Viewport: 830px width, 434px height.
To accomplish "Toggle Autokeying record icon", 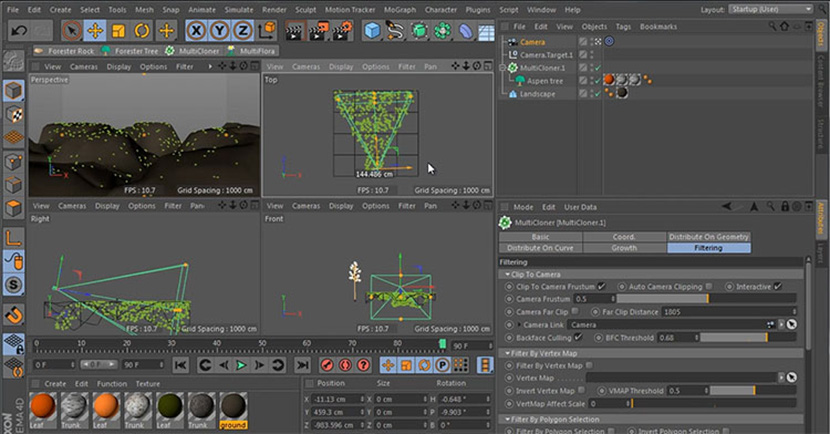I will [x=345, y=365].
